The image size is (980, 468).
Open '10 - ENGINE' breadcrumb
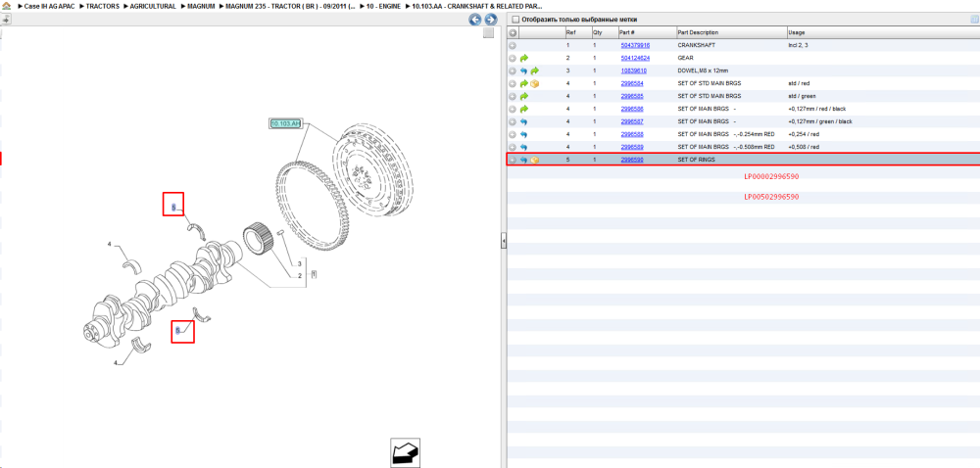click(x=384, y=6)
